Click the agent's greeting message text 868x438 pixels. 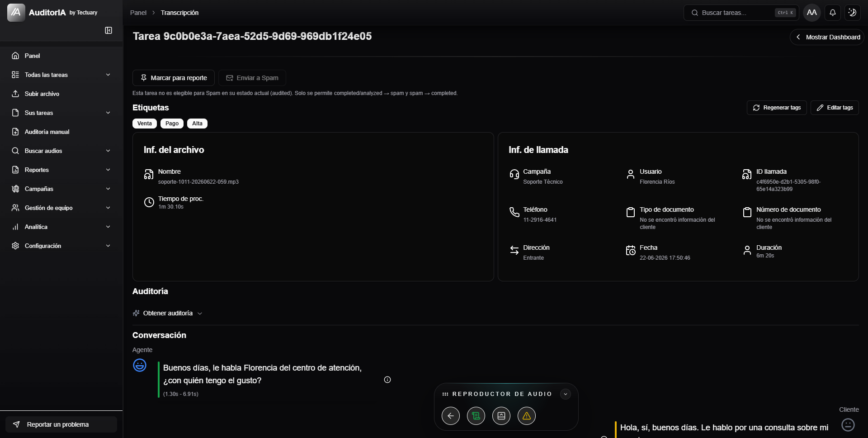pyautogui.click(x=262, y=374)
